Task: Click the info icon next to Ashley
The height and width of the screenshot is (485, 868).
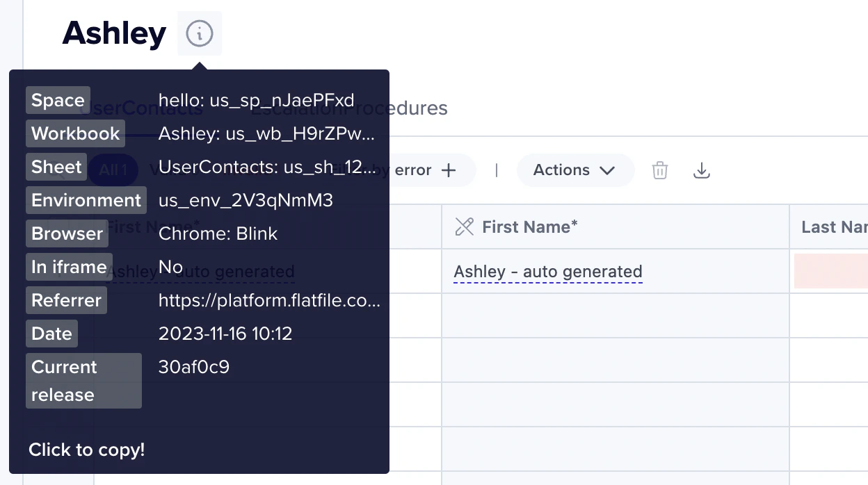Action: [x=200, y=33]
